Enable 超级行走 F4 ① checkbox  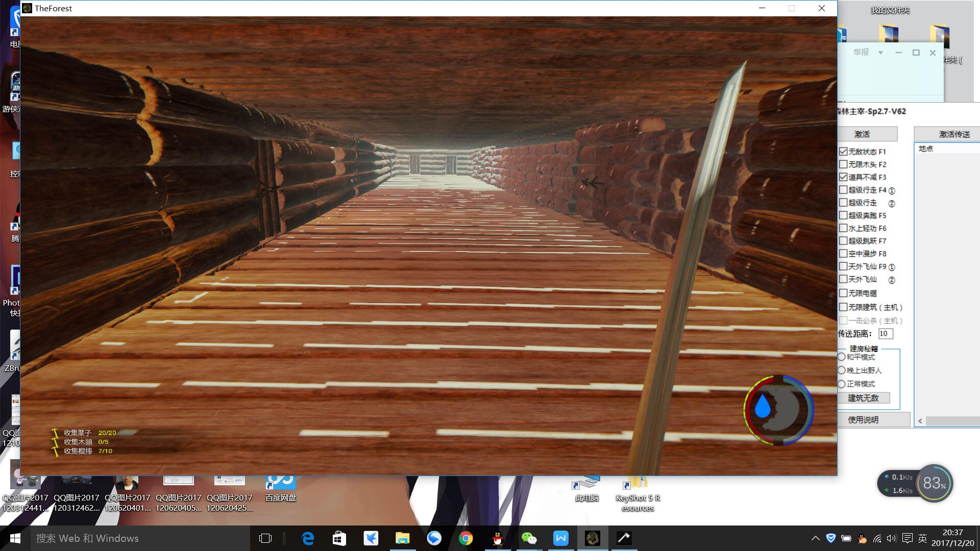tap(843, 190)
